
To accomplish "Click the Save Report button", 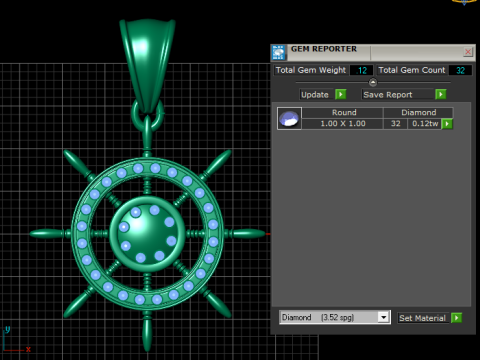I will click(x=398, y=95).
